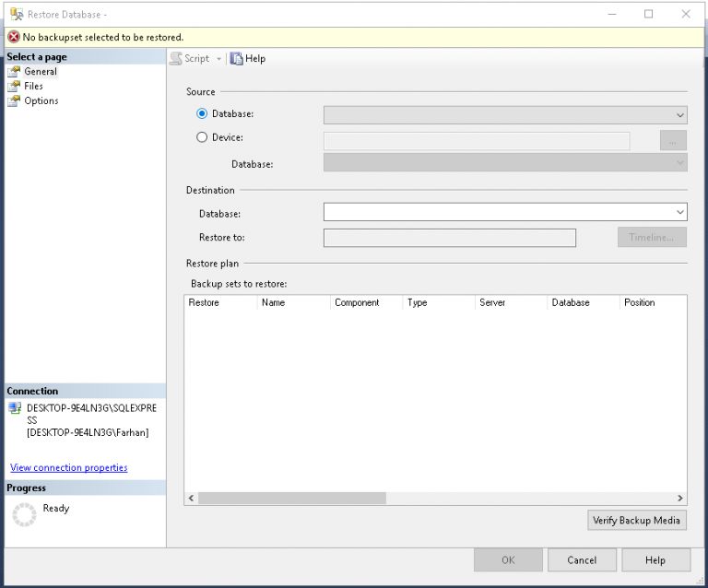The width and height of the screenshot is (708, 588).
Task: Click the Device path input field
Action: click(477, 141)
